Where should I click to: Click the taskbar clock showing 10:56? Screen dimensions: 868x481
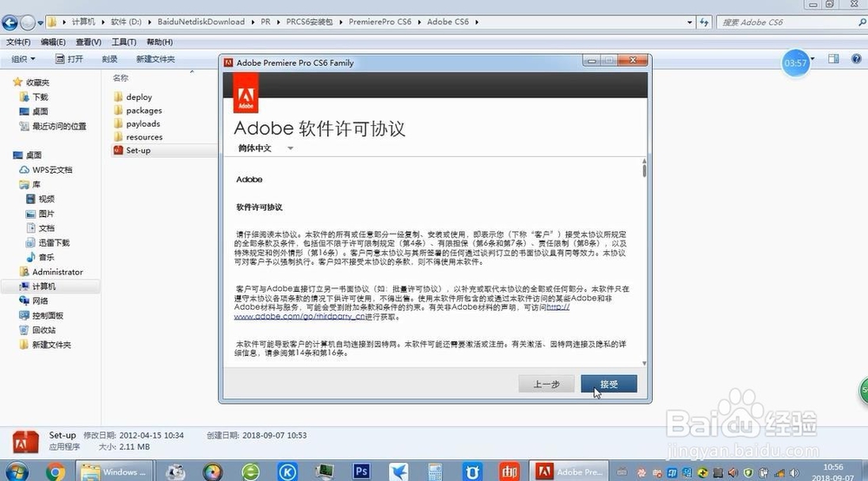(833, 471)
